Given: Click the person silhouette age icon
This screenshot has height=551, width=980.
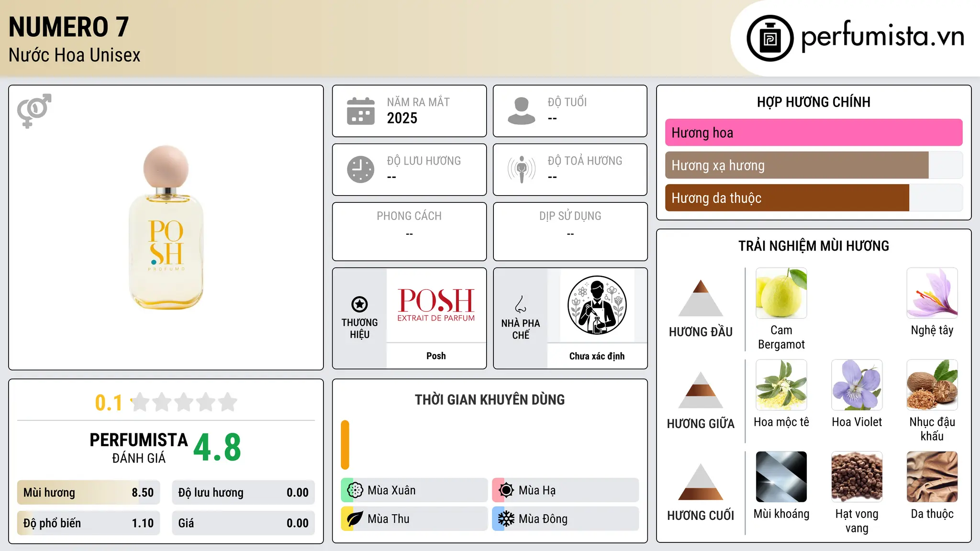Looking at the screenshot, I should (522, 111).
